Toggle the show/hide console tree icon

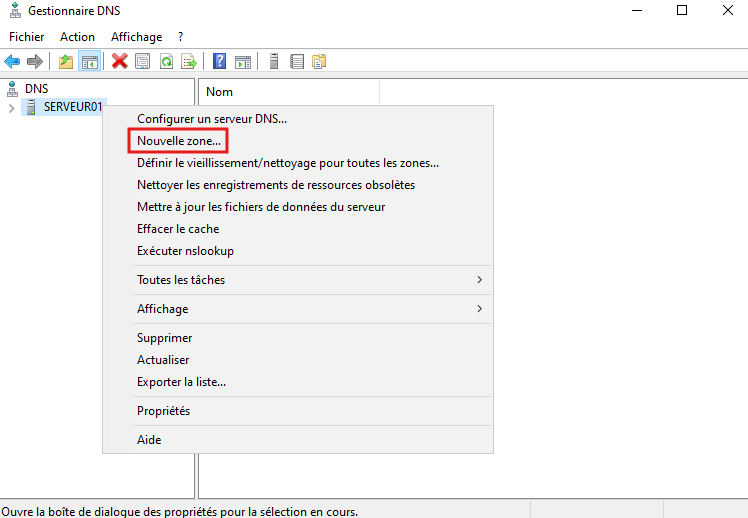tap(90, 62)
